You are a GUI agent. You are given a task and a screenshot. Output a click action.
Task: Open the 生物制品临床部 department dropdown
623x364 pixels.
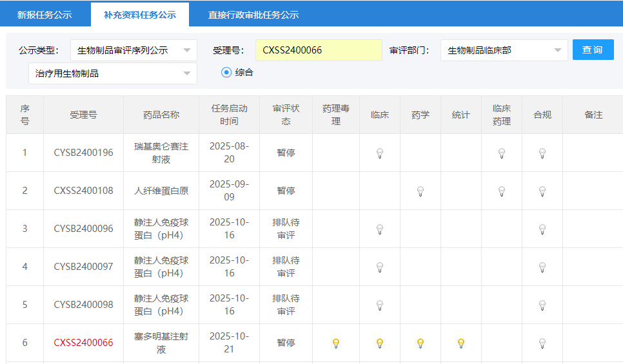pyautogui.click(x=504, y=50)
